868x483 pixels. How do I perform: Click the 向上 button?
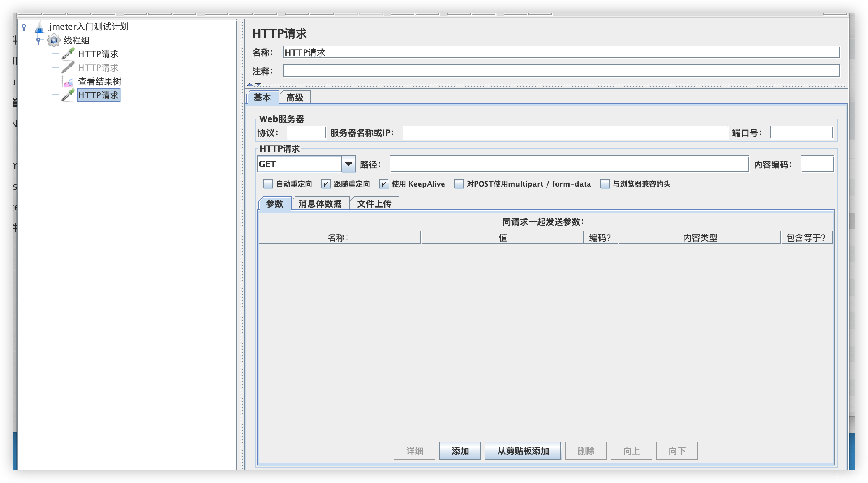click(x=631, y=451)
